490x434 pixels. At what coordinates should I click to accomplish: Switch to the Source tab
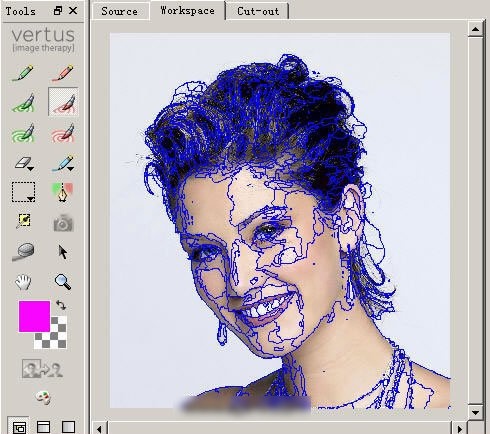119,11
